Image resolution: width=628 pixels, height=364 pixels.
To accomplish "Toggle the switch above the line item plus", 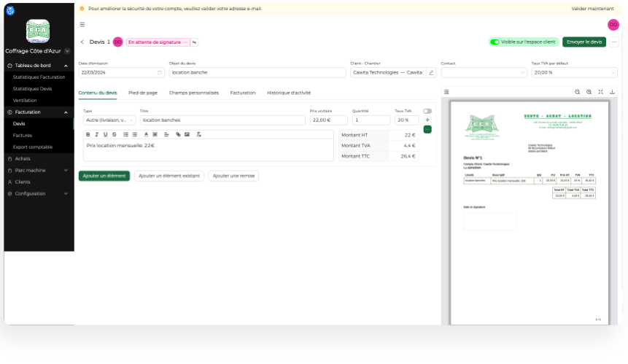I will pyautogui.click(x=427, y=111).
